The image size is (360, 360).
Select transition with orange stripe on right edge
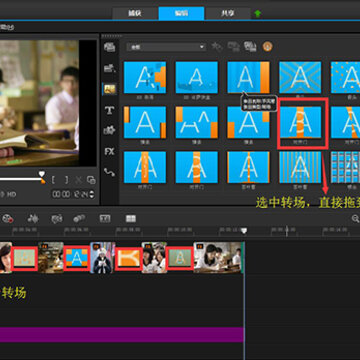(x=248, y=77)
